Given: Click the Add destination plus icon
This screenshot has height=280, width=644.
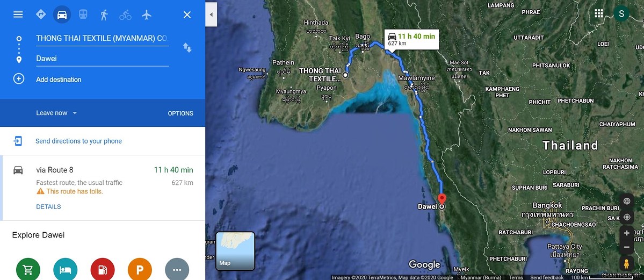Looking at the screenshot, I should tap(18, 79).
